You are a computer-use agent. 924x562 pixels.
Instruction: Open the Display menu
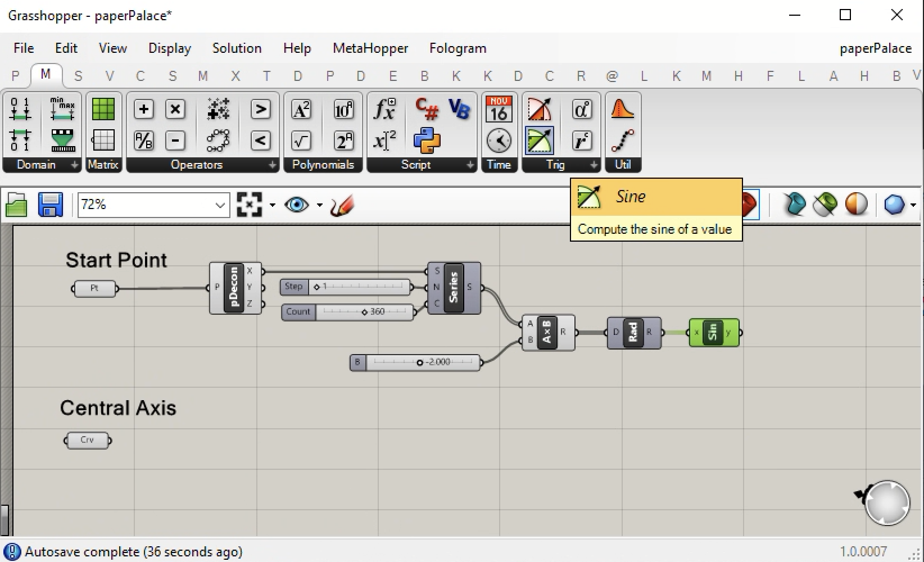(x=169, y=48)
